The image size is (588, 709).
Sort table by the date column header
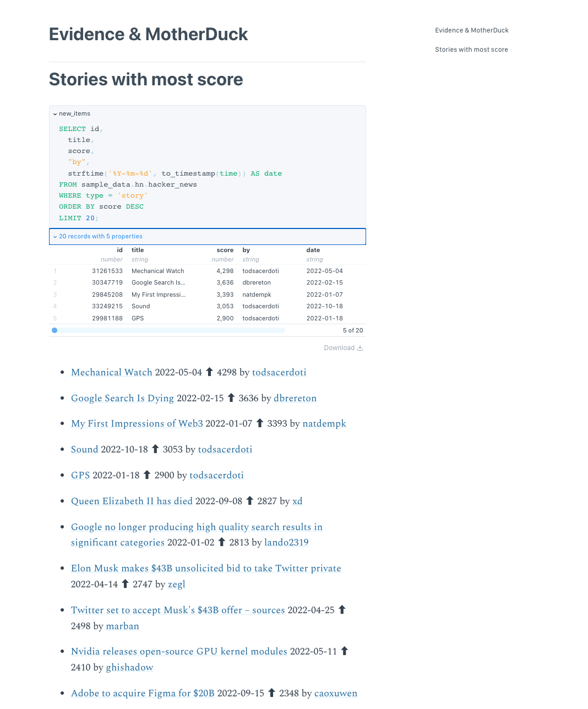[313, 250]
